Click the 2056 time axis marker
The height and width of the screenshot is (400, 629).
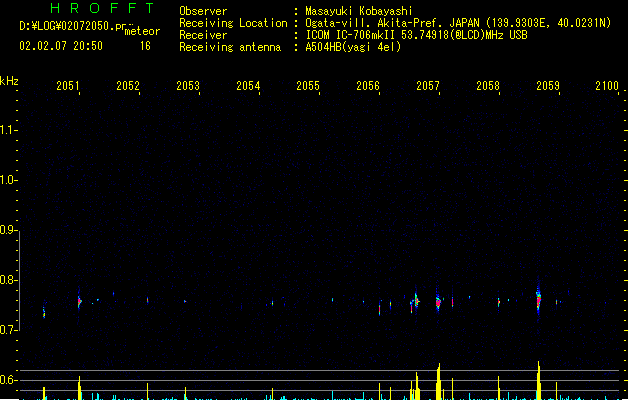coord(368,86)
